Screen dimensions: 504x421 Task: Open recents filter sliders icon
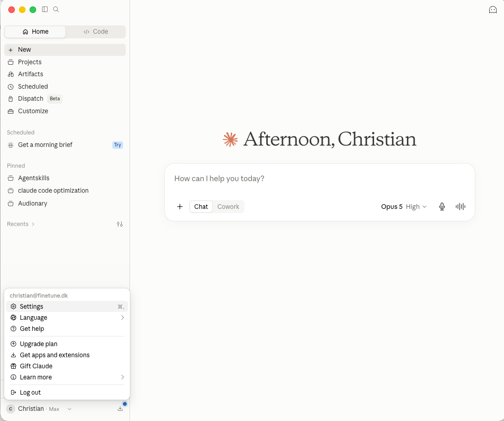point(120,224)
